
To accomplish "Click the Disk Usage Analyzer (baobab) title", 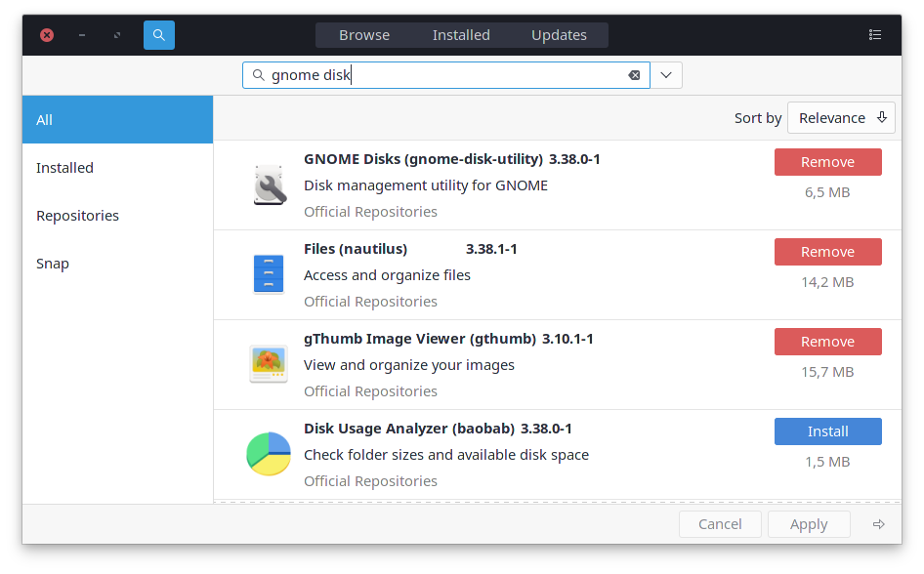I will click(x=409, y=429).
